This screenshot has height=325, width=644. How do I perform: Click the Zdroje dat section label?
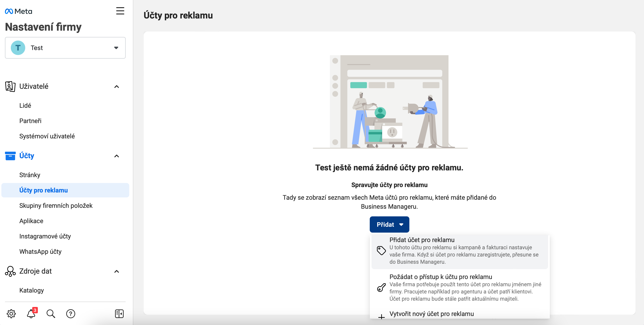click(x=36, y=271)
